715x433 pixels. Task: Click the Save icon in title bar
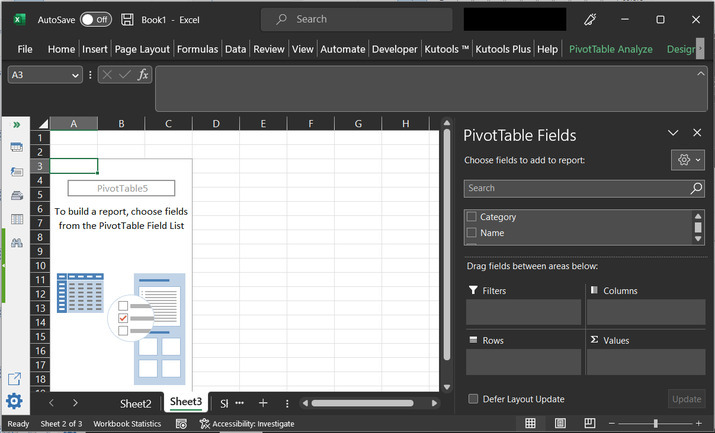point(128,19)
